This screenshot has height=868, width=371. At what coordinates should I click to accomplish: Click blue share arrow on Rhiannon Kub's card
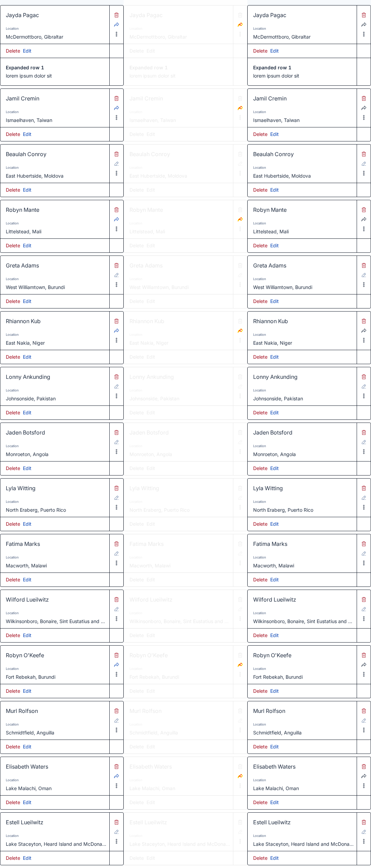(x=116, y=331)
